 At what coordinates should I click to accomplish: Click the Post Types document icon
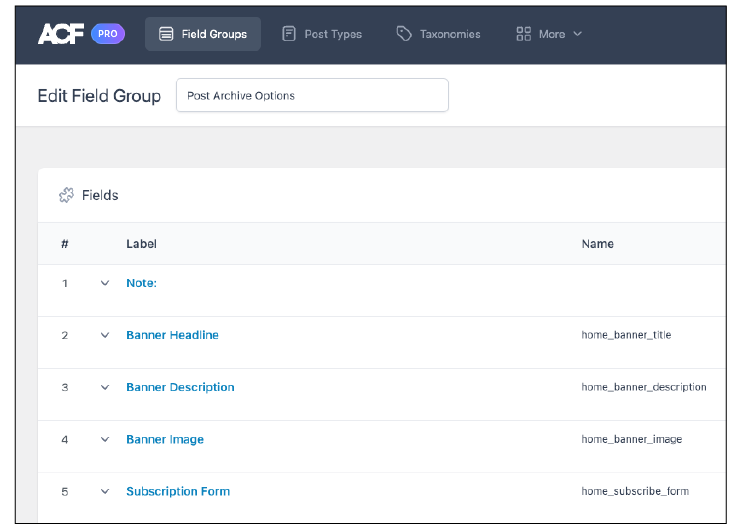point(289,34)
